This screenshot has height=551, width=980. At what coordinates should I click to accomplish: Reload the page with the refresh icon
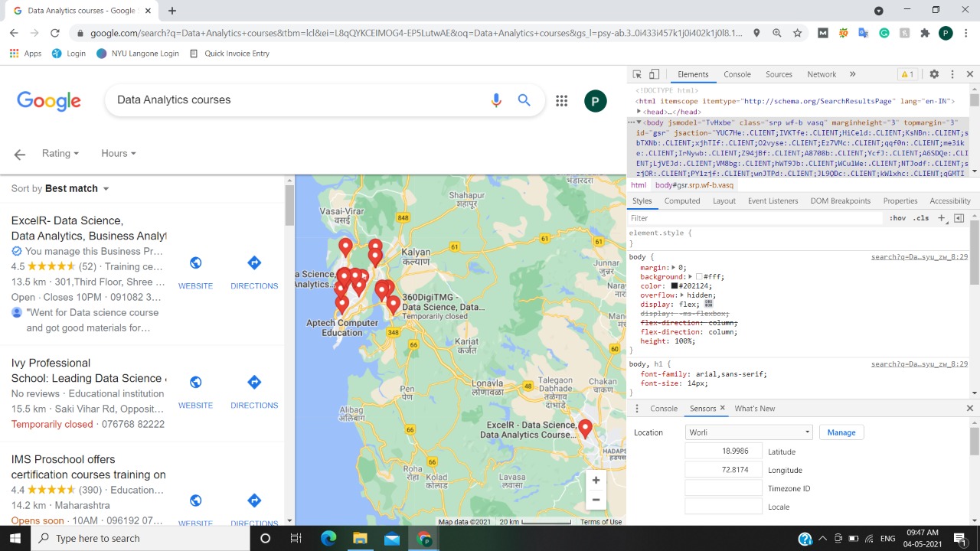click(x=55, y=33)
